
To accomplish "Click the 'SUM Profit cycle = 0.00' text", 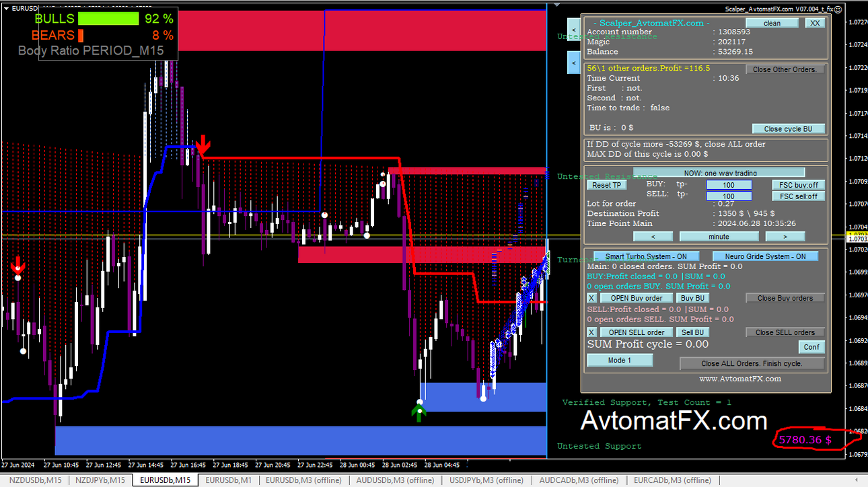I will pos(648,344).
